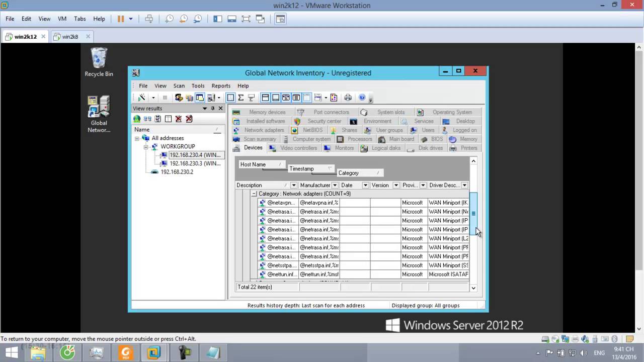Open File Explorer from guest taskbar
Image resolution: width=644 pixels, height=362 pixels.
coord(38,353)
